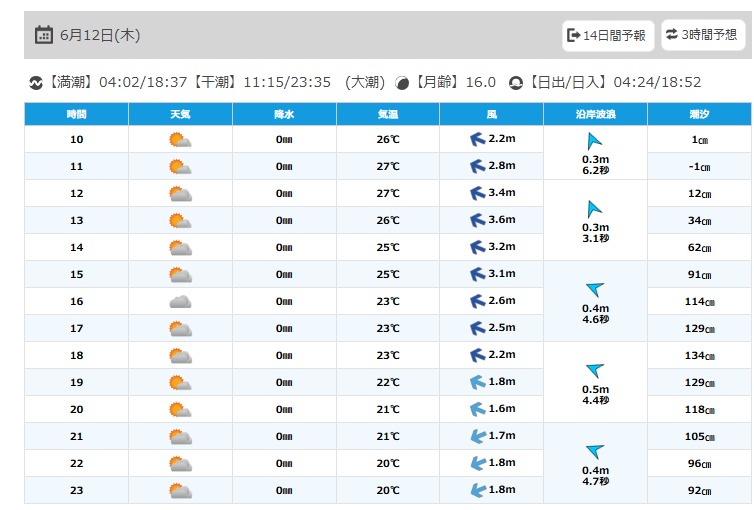The height and width of the screenshot is (510, 754).
Task: Click the light-blue wind arrow for 1.7m at hour 21
Action: (x=478, y=436)
